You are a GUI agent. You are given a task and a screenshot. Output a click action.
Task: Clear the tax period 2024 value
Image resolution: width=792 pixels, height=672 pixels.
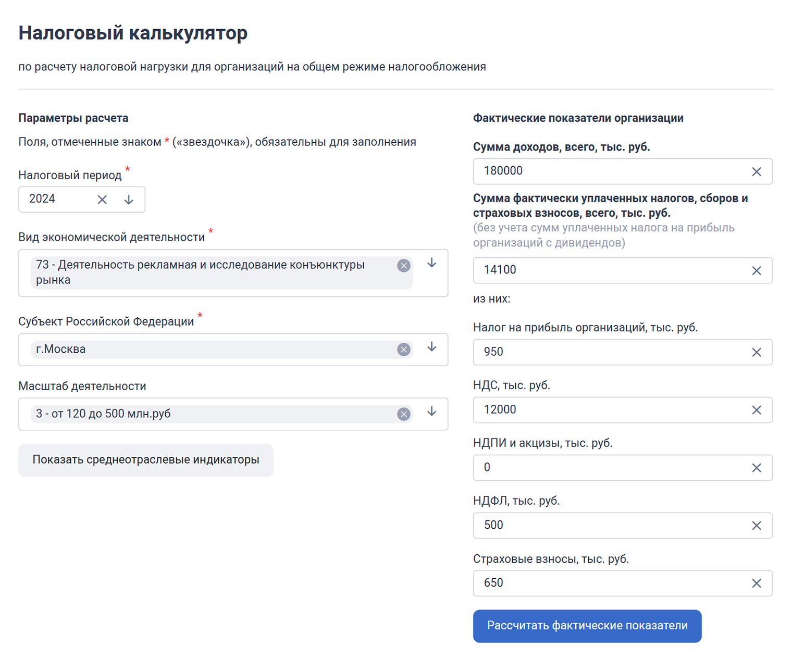(x=102, y=200)
